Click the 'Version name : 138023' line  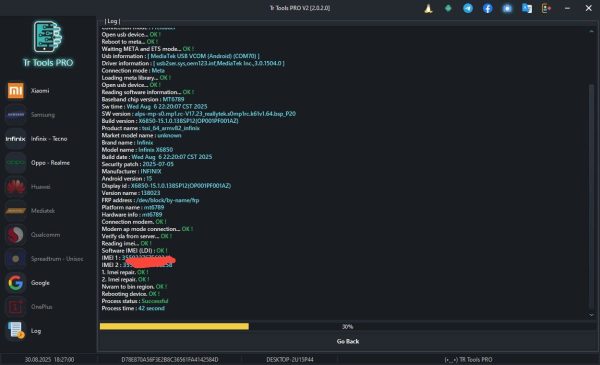131,193
